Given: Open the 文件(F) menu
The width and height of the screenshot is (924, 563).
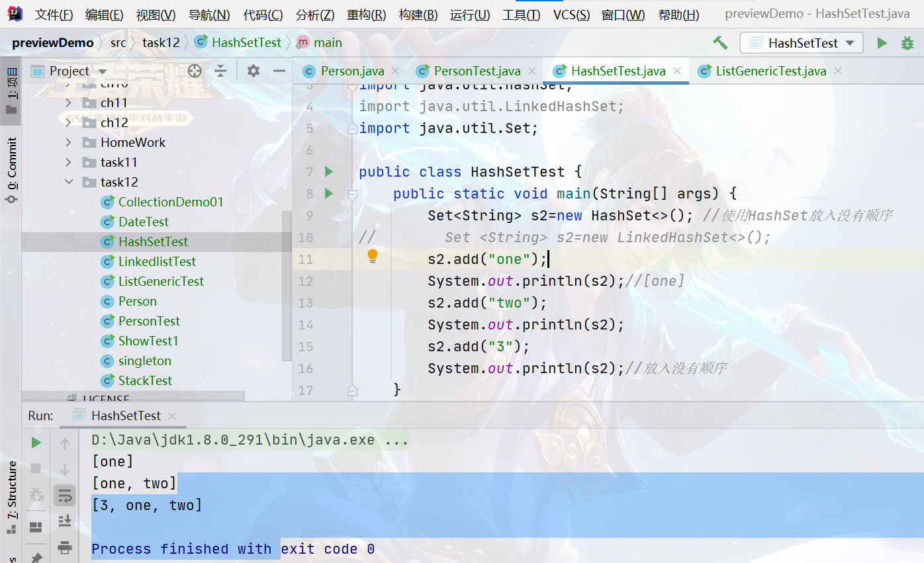Looking at the screenshot, I should coord(54,15).
